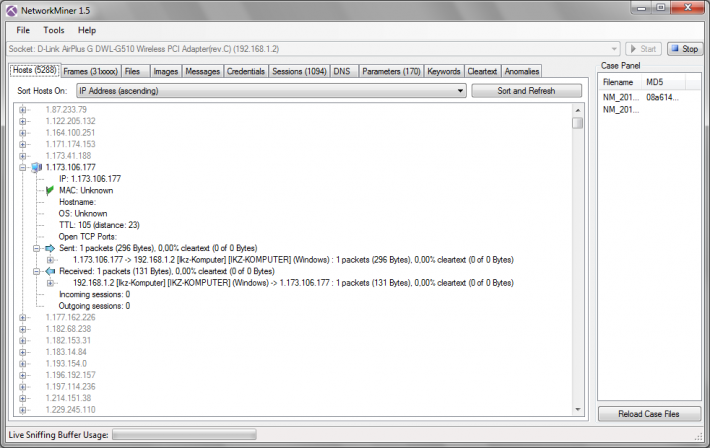Select the 'Incoming sessions: 0' row
Image resolution: width=710 pixels, height=448 pixels.
point(95,294)
